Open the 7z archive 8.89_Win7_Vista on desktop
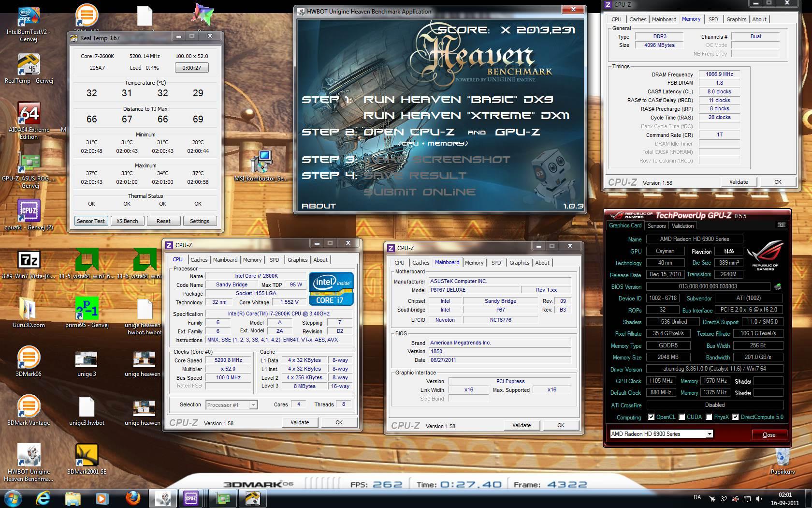Image resolution: width=812 pixels, height=508 pixels. pyautogui.click(x=29, y=265)
